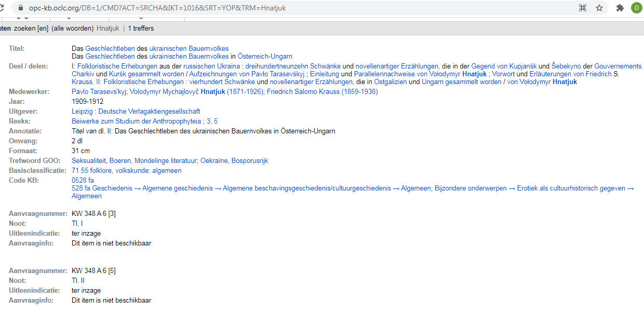Click the '0528 fa' KB code link
The image size is (644, 313).
pyautogui.click(x=83, y=181)
